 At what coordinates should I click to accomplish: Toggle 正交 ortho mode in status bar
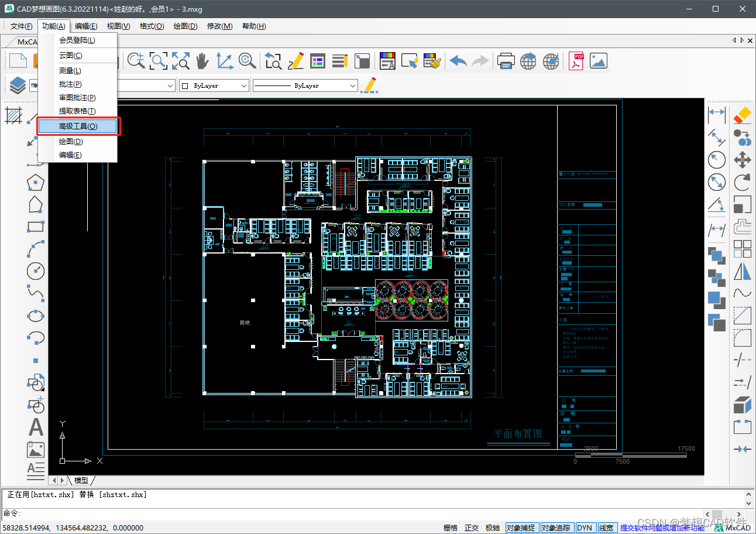[x=472, y=528]
